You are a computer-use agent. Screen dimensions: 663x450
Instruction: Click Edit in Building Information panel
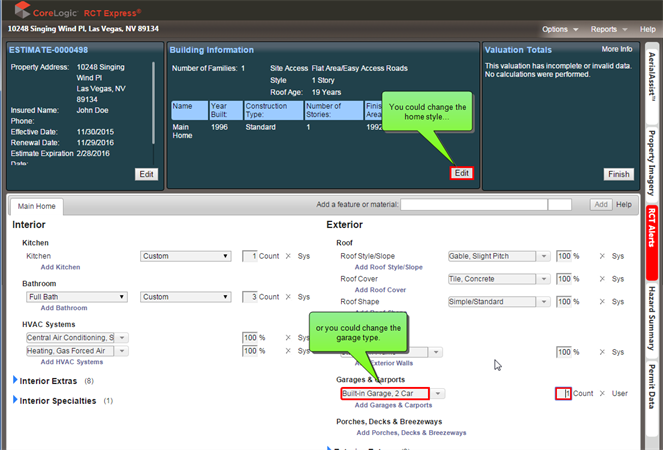pyautogui.click(x=461, y=173)
